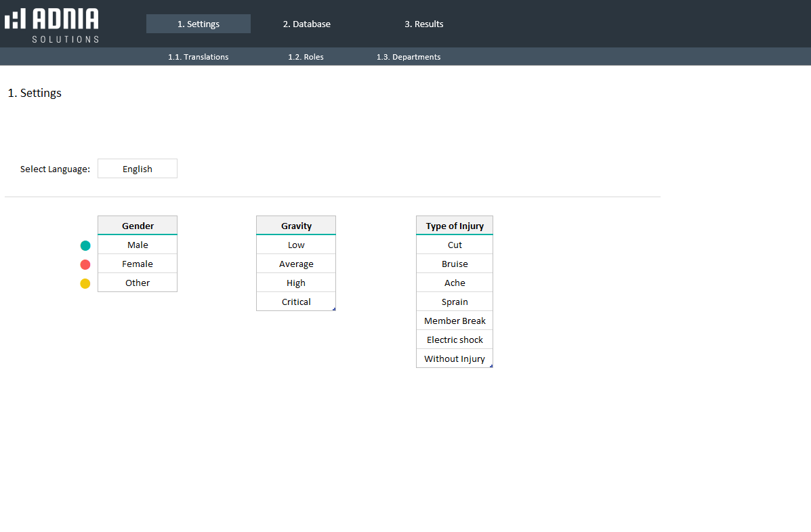This screenshot has height=532, width=811.
Task: Click the teal Male color dot
Action: 85,245
